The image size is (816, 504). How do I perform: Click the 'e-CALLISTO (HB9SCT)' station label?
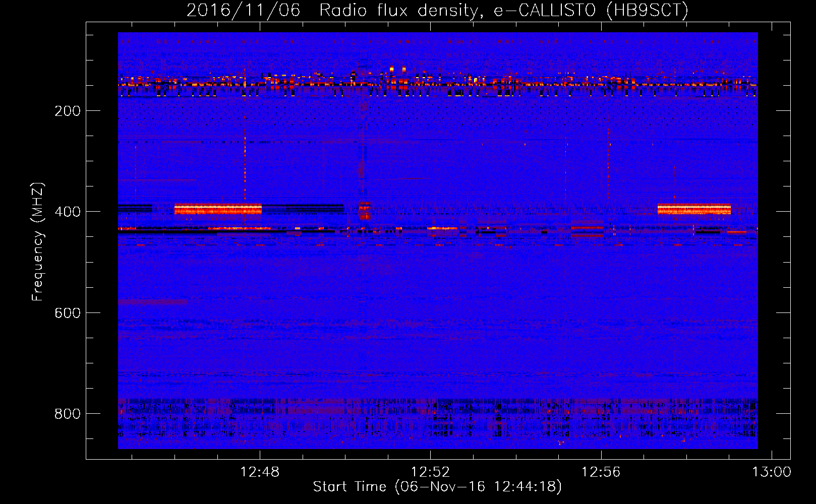[591, 10]
